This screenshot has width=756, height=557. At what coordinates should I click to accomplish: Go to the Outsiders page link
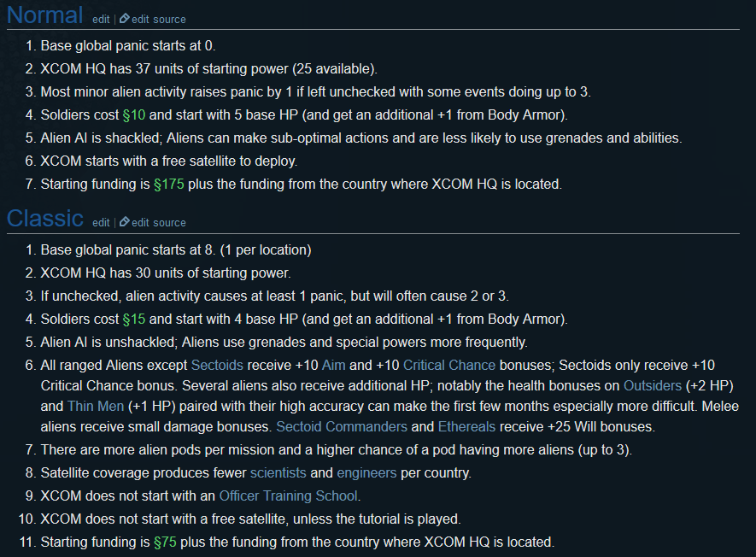pyautogui.click(x=653, y=384)
